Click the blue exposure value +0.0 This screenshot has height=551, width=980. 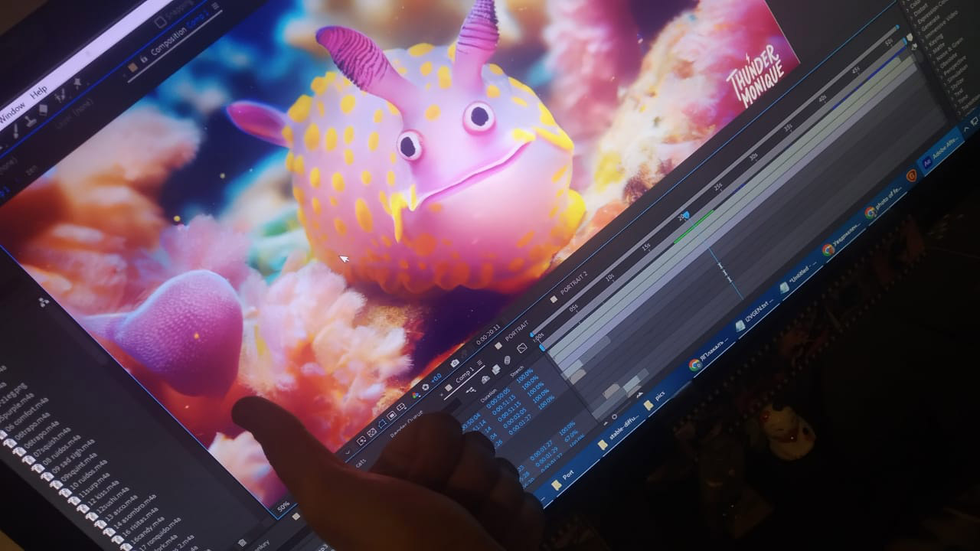[x=436, y=378]
